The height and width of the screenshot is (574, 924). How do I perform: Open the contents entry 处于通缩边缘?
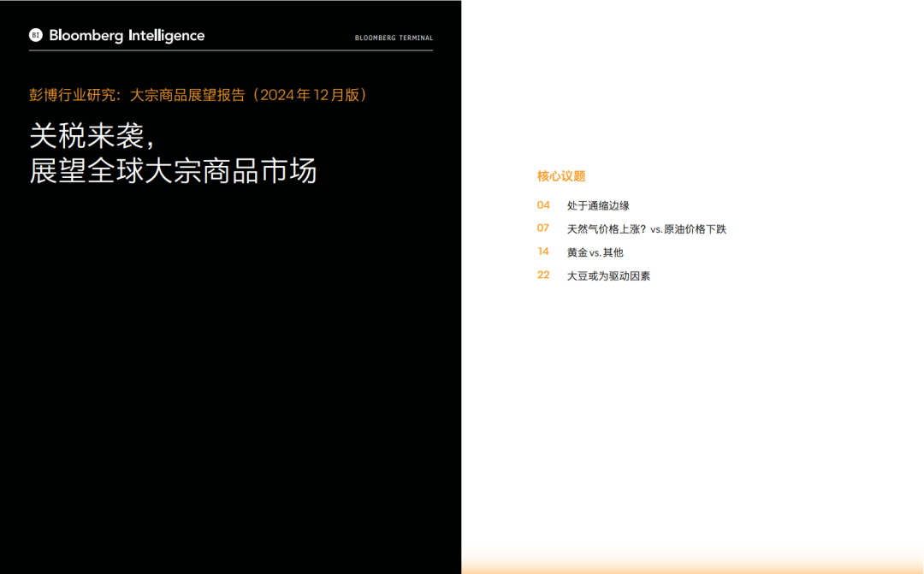click(598, 205)
